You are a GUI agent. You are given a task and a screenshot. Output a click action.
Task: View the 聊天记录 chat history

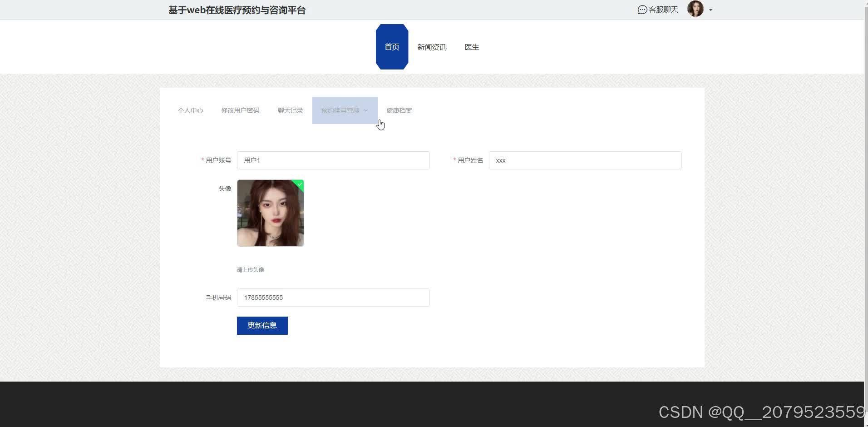point(290,110)
